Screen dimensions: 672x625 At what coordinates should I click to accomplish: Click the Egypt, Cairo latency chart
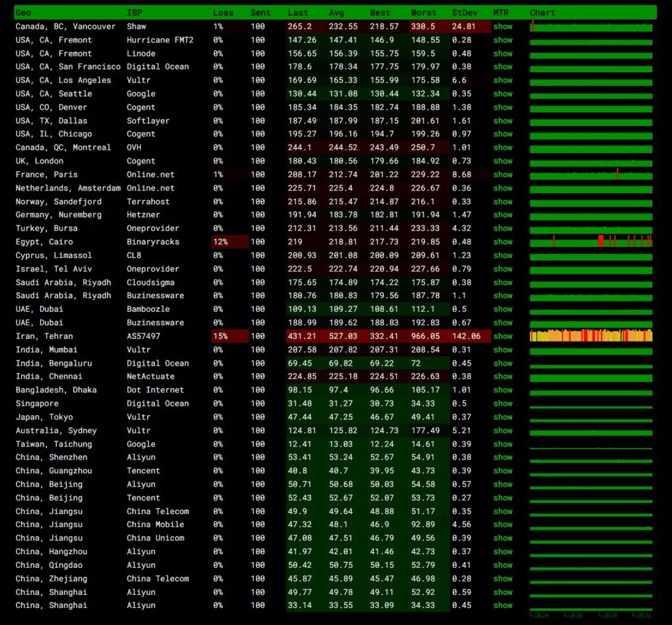pos(591,242)
